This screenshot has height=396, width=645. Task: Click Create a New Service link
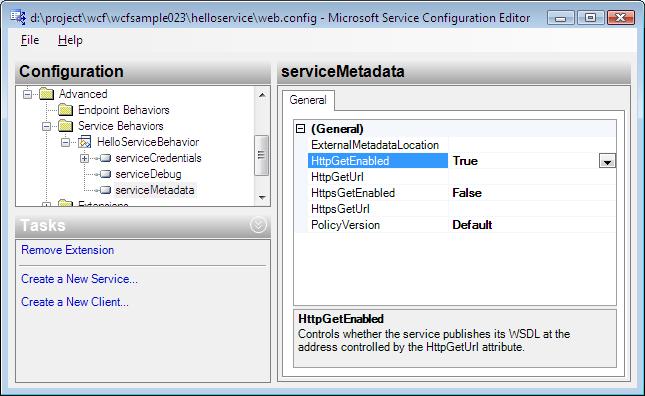pos(79,279)
